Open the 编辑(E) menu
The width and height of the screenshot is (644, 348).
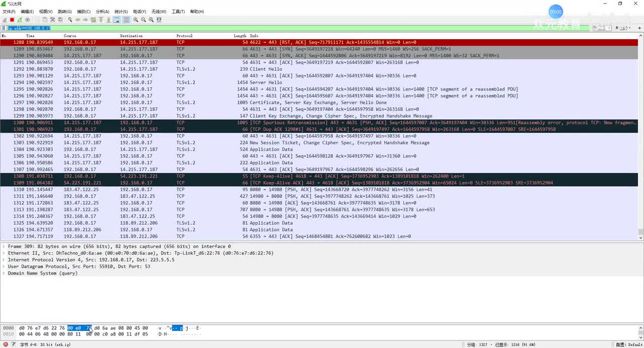point(27,12)
